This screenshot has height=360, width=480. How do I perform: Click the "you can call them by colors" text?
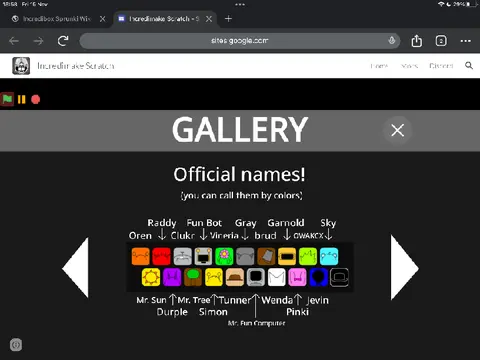point(241,195)
